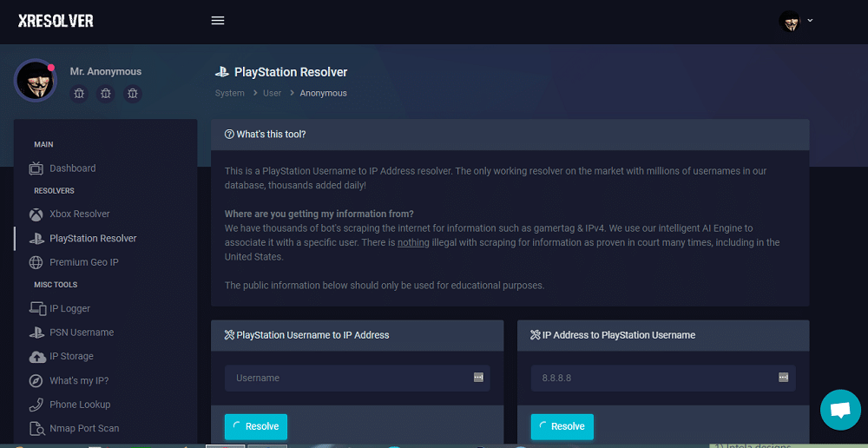868x448 pixels.
Task: Click the globe icon for Premium Geo IP
Action: pyautogui.click(x=36, y=262)
